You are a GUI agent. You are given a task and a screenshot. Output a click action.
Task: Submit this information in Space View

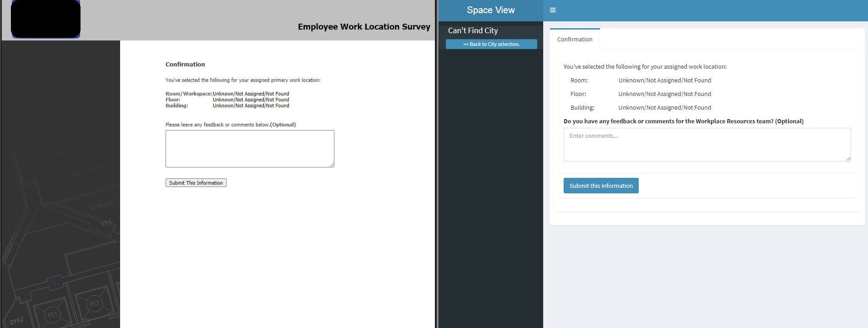(x=601, y=186)
